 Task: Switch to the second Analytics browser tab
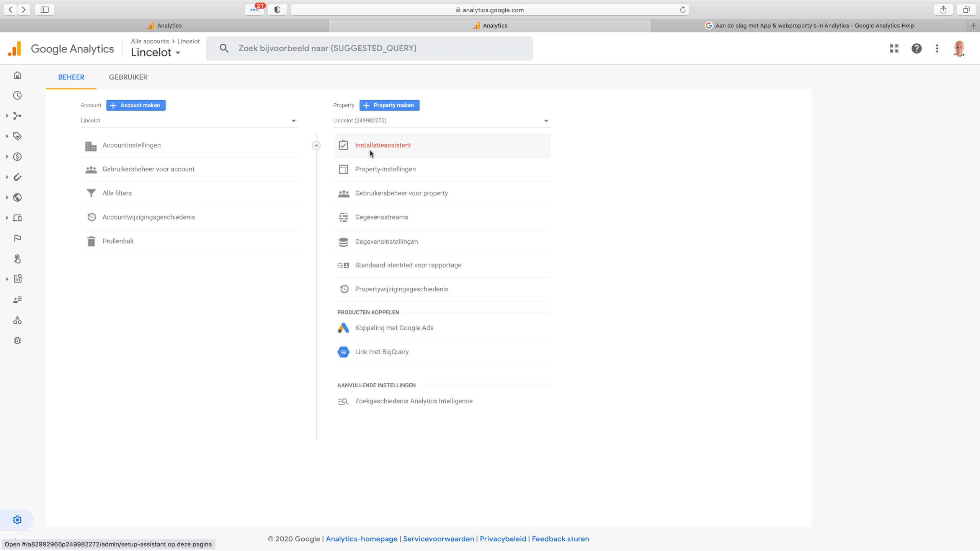point(490,26)
